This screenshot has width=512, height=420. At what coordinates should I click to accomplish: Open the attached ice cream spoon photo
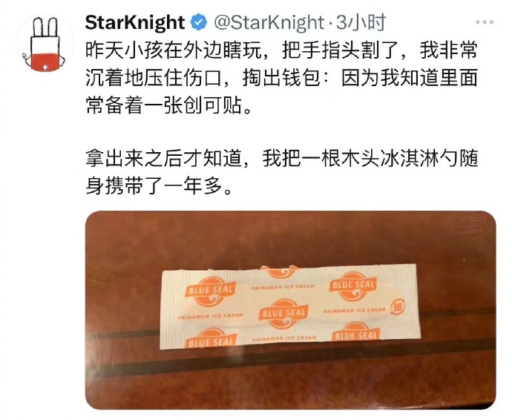click(x=291, y=310)
